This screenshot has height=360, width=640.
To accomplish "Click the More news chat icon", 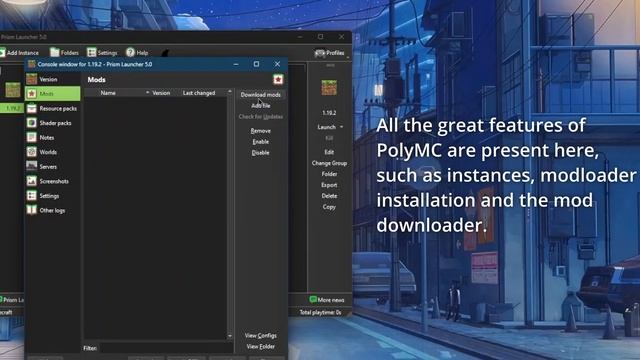I will pos(313,300).
